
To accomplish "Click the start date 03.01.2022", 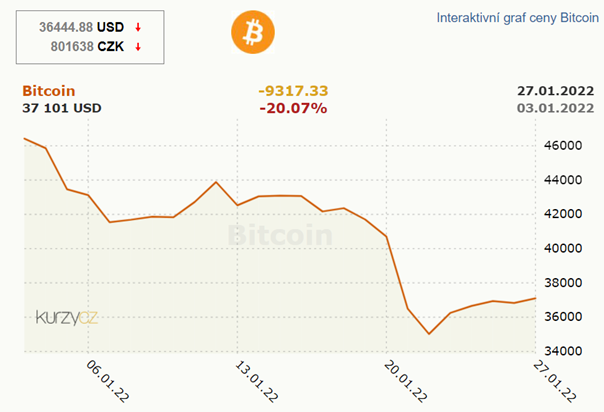I will tap(558, 108).
